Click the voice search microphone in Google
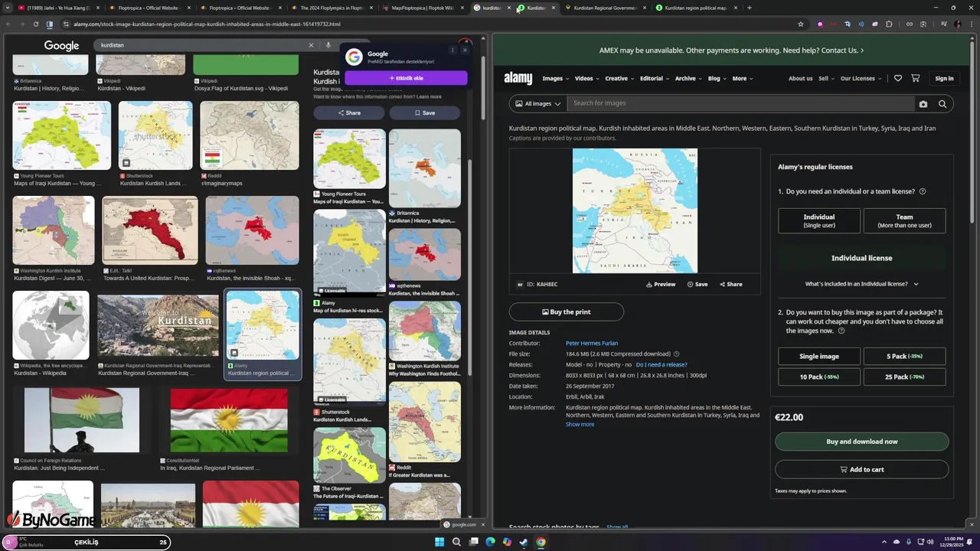Viewport: 980px width, 551px height. pos(328,45)
